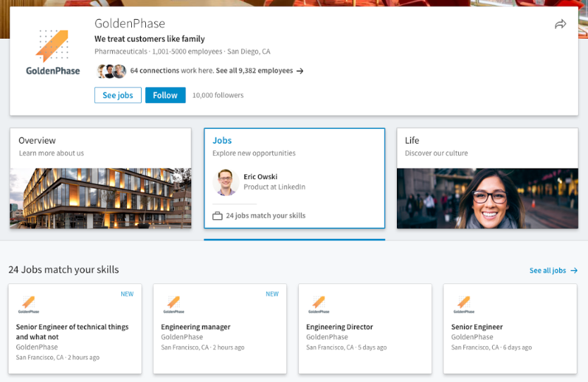The width and height of the screenshot is (588, 382).
Task: Click We treat customers like family tagline
Action: pos(149,39)
